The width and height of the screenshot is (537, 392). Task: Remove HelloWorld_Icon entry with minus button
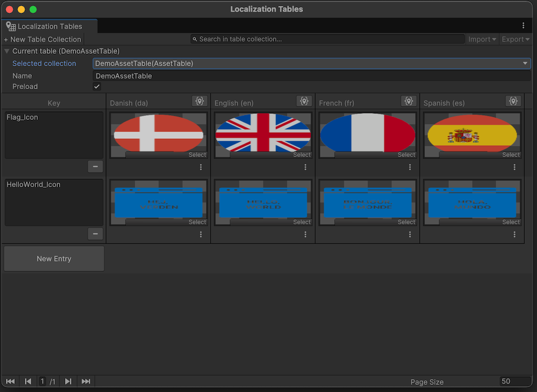(x=95, y=234)
